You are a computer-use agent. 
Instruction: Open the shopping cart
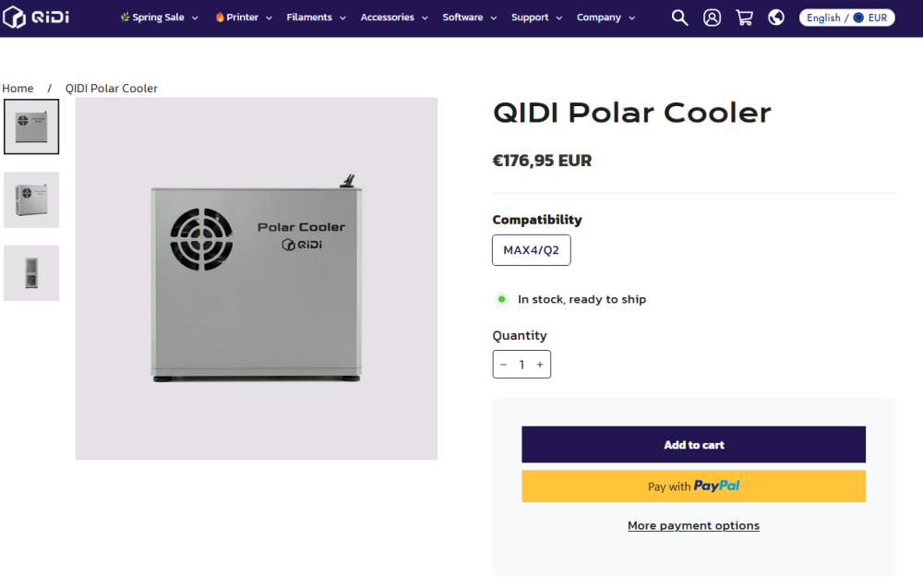[744, 17]
